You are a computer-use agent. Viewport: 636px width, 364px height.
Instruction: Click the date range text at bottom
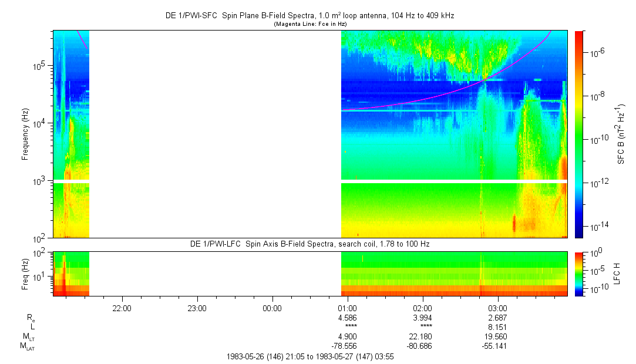[x=309, y=356]
